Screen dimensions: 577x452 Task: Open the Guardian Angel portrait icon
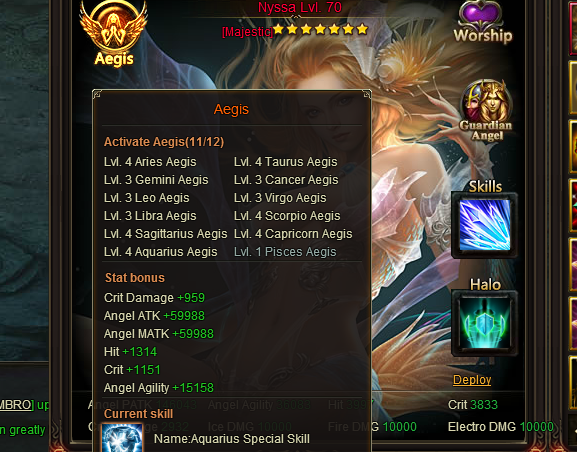point(486,111)
